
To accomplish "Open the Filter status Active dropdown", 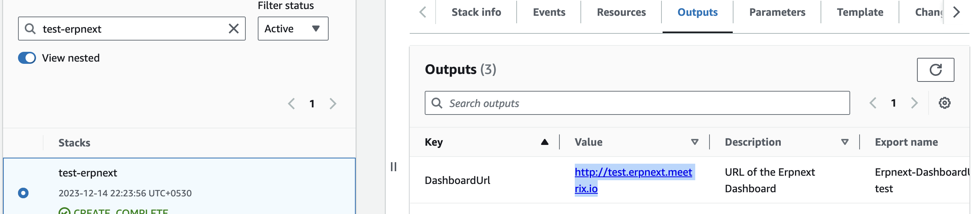I will click(x=293, y=29).
